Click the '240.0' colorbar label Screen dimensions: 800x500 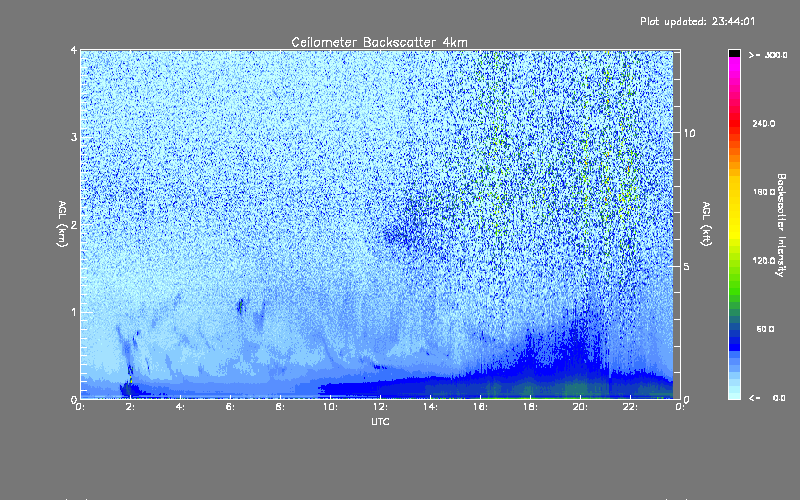[x=764, y=123]
